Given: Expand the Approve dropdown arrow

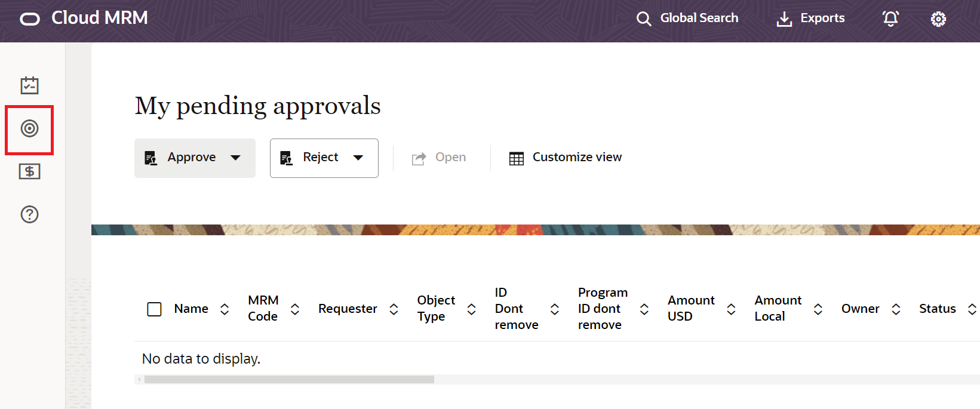Looking at the screenshot, I should click(x=236, y=158).
